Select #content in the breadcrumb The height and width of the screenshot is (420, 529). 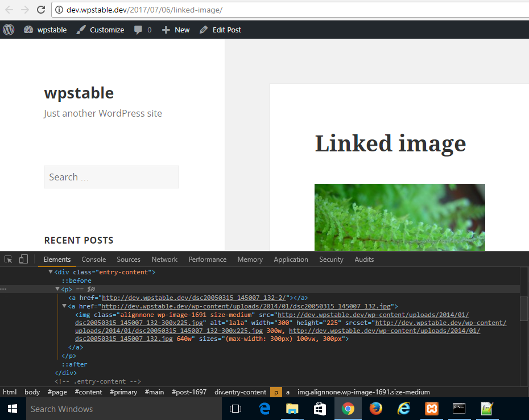pyautogui.click(x=88, y=392)
